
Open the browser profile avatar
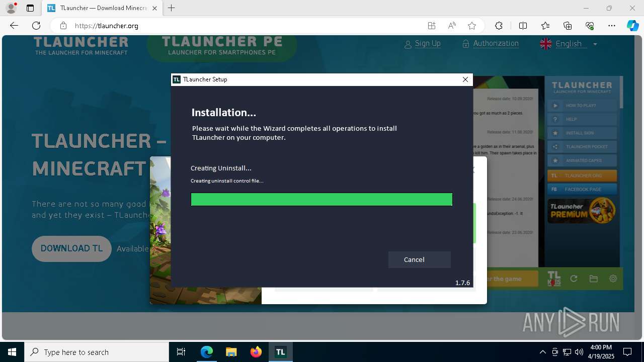[x=11, y=8]
